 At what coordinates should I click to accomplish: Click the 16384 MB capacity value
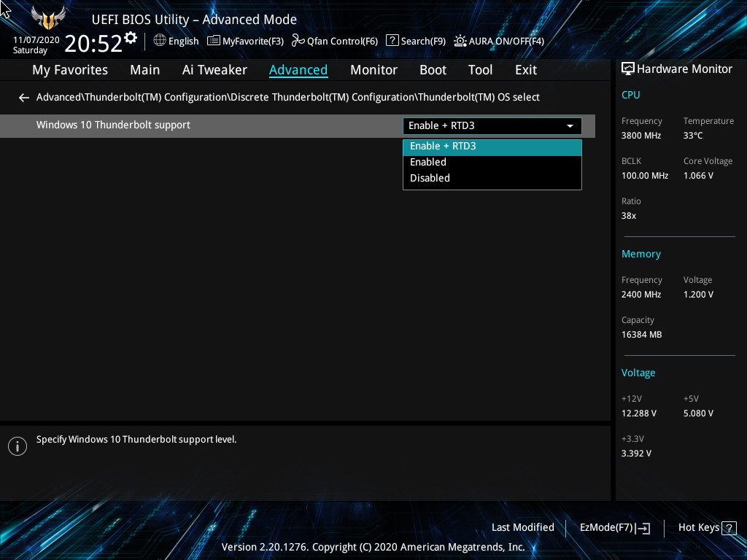click(x=641, y=335)
